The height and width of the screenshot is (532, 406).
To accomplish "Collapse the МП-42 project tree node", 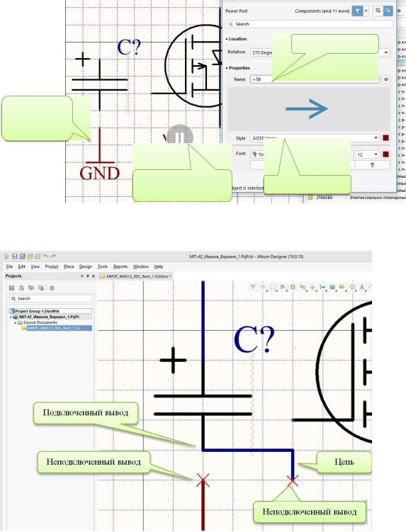I will pos(11,317).
